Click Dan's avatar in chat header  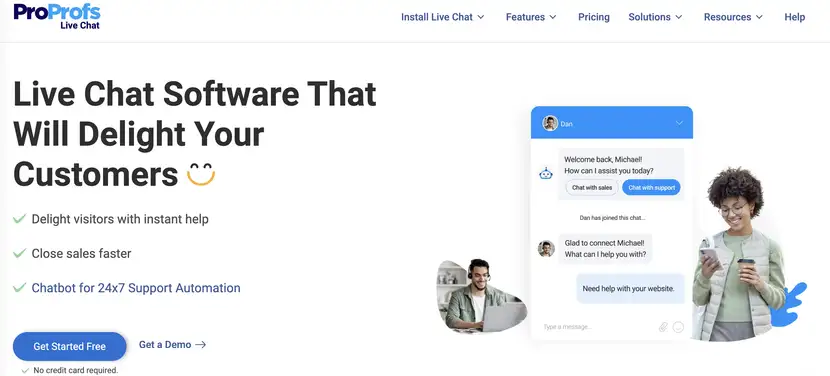tap(550, 123)
